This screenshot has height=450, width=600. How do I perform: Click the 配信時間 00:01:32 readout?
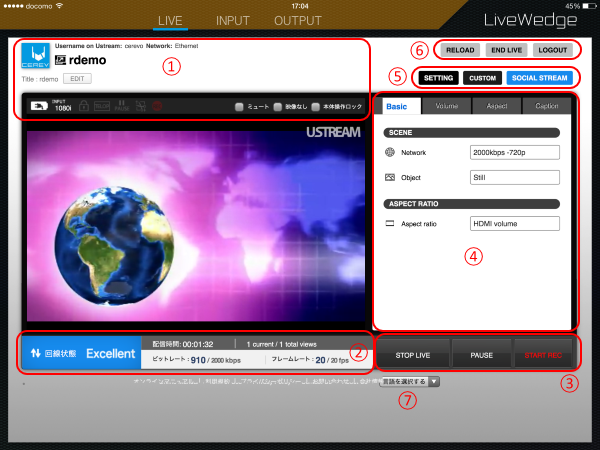click(183, 344)
